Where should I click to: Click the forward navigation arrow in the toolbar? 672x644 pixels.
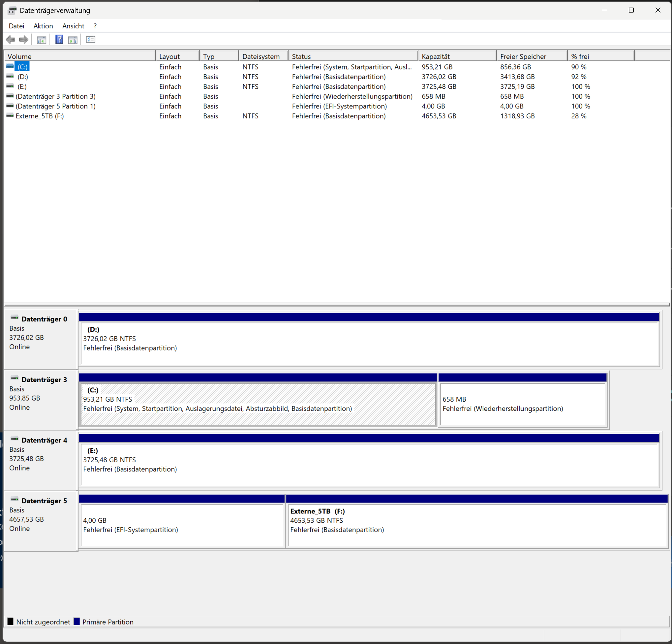pyautogui.click(x=24, y=40)
